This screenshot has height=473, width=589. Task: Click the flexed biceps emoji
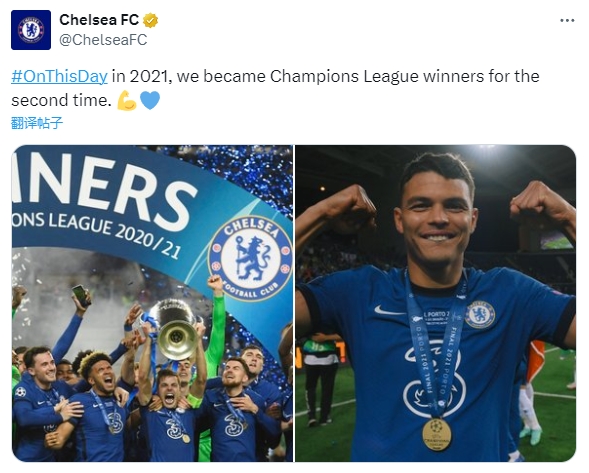pyautogui.click(x=127, y=101)
